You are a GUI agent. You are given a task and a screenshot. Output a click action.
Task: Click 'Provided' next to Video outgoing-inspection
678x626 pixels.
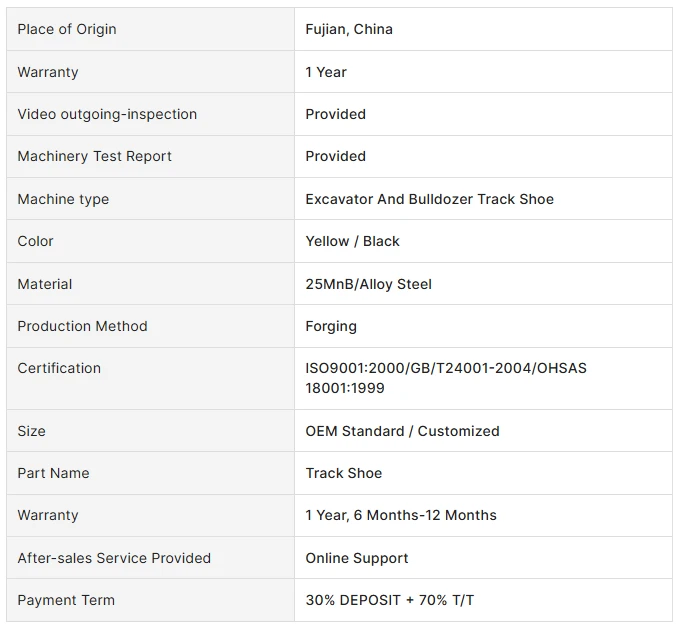point(336,114)
